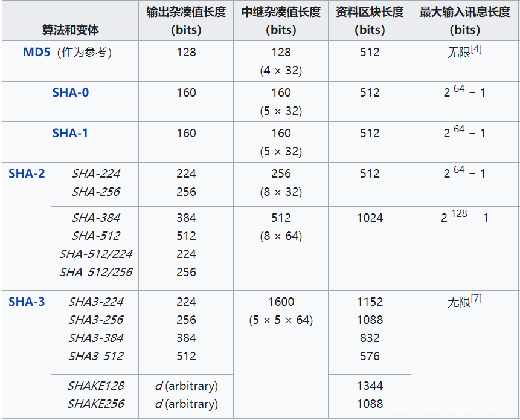Click the 1088 block size for SHAKE256
The image size is (520, 420).
[370, 404]
